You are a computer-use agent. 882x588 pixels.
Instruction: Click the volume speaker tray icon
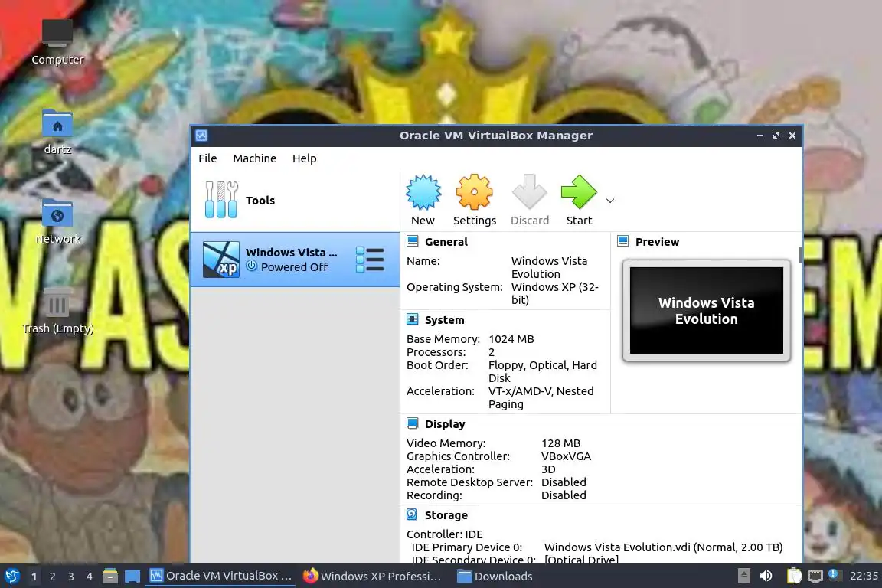[766, 577]
